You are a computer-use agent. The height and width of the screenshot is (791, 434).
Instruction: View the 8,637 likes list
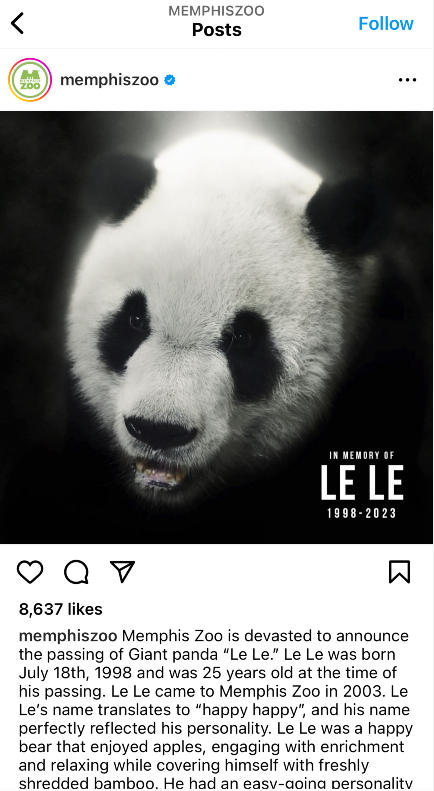pyautogui.click(x=61, y=609)
